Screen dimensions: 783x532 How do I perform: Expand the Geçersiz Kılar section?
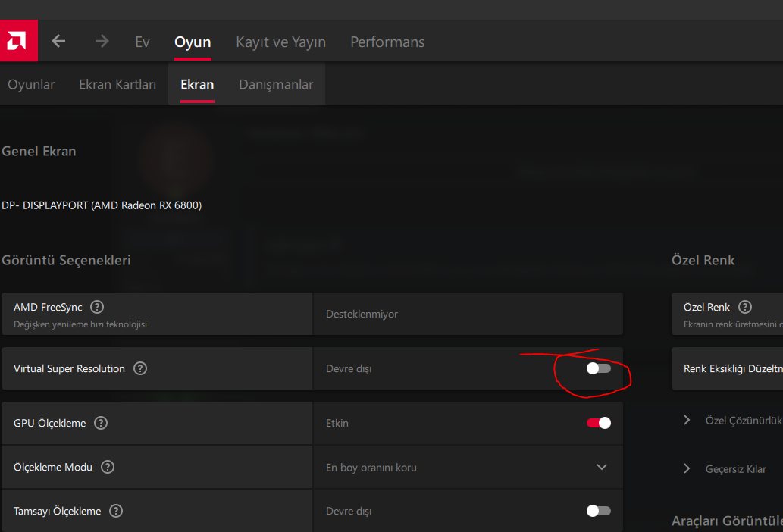[x=687, y=469]
